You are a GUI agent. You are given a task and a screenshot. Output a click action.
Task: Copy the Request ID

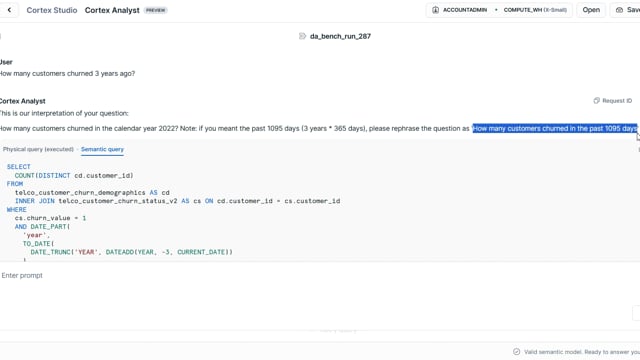pos(613,100)
